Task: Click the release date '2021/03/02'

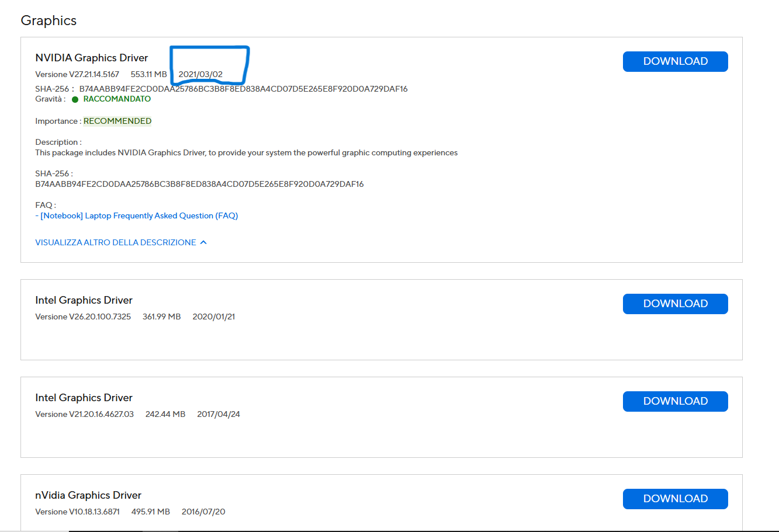Action: [200, 74]
